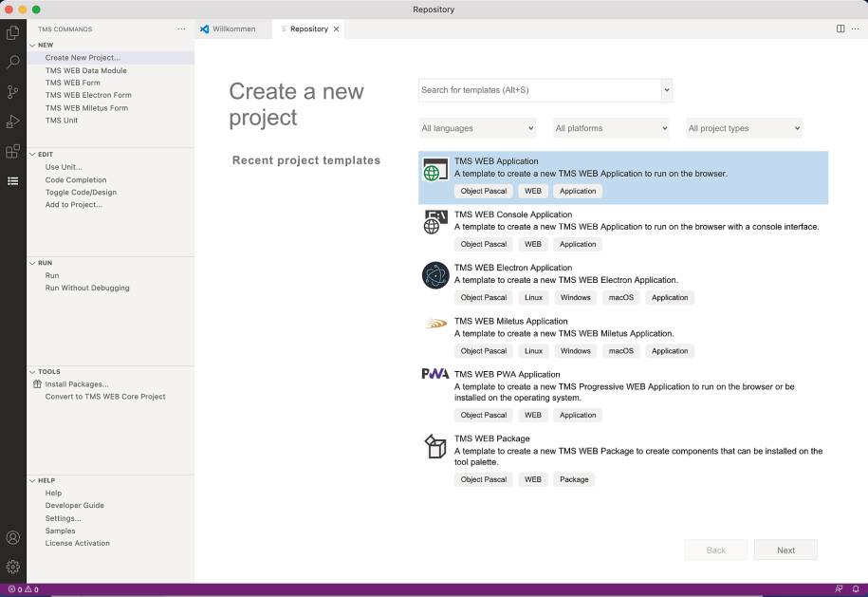868x597 pixels.
Task: Open the Search view in activity bar
Action: click(12, 62)
